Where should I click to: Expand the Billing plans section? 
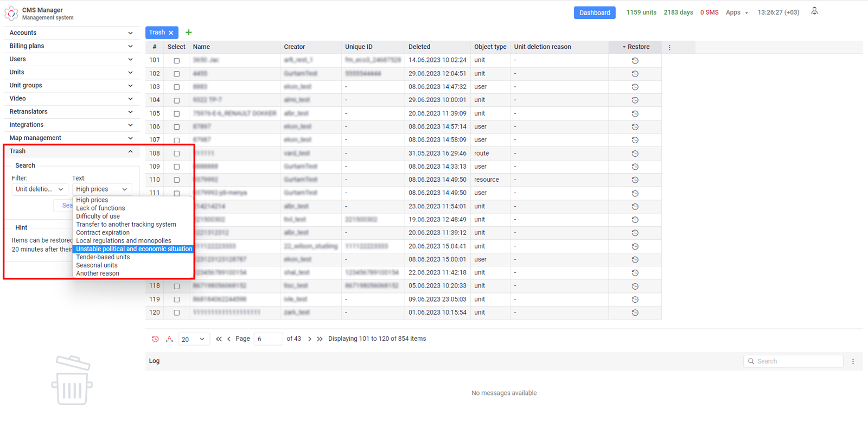point(71,46)
